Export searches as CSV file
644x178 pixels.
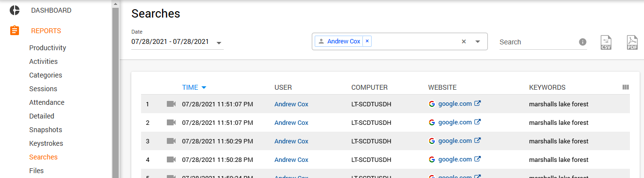[x=606, y=42]
